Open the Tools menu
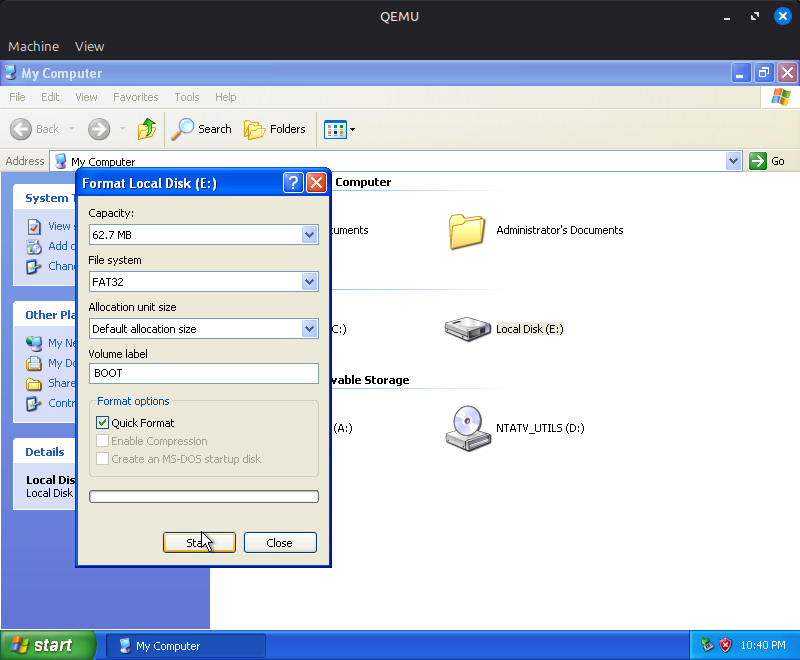Screen dimensions: 800x660 pyautogui.click(x=186, y=97)
